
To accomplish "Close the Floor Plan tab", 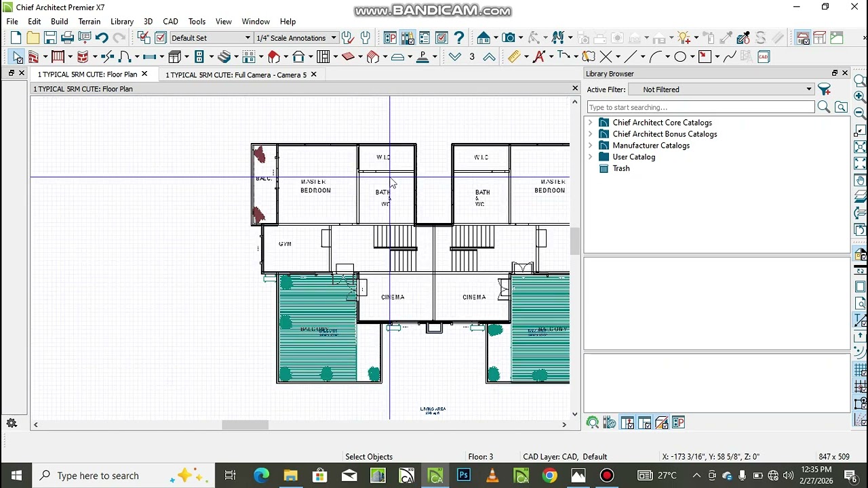I will [x=144, y=75].
